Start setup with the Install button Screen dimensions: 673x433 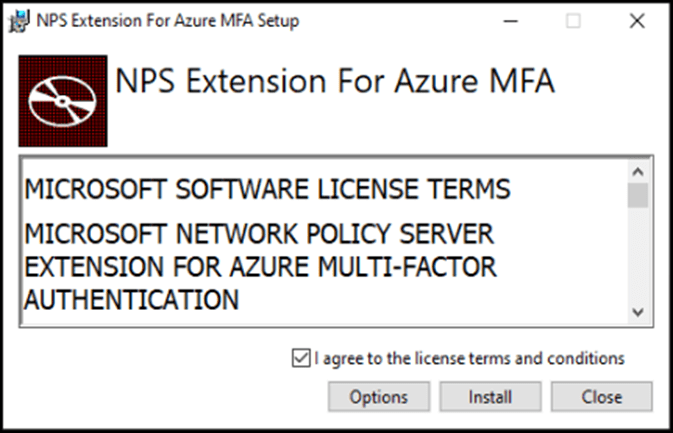490,397
